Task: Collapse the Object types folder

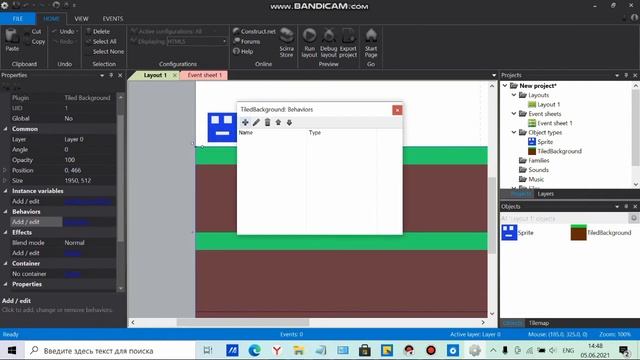Action: coord(514,133)
